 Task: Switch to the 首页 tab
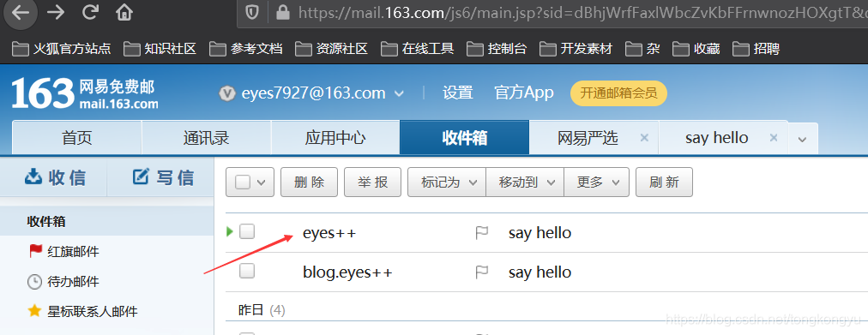click(x=77, y=138)
